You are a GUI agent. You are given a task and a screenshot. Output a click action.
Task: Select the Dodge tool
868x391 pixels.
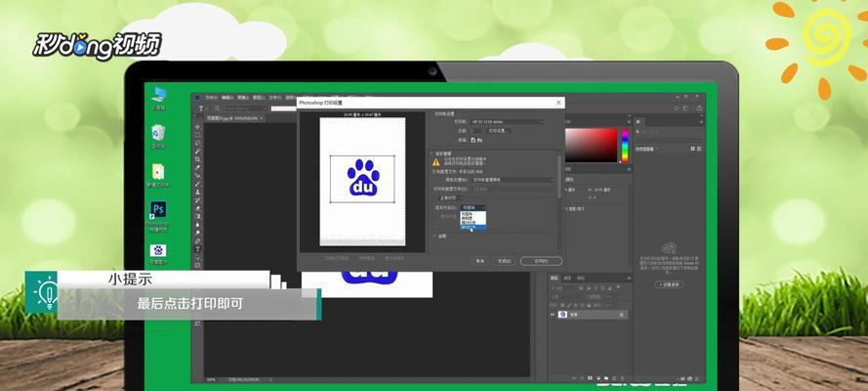[x=197, y=233]
